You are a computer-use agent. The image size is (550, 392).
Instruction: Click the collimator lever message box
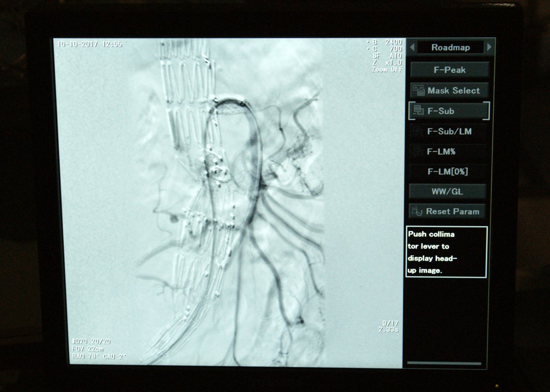coord(446,252)
